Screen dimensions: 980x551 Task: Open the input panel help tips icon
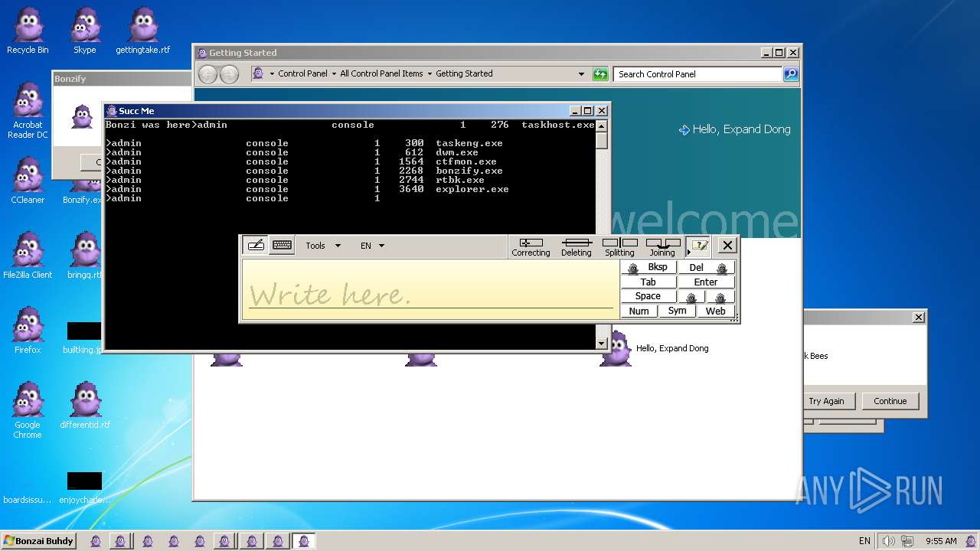tap(698, 246)
